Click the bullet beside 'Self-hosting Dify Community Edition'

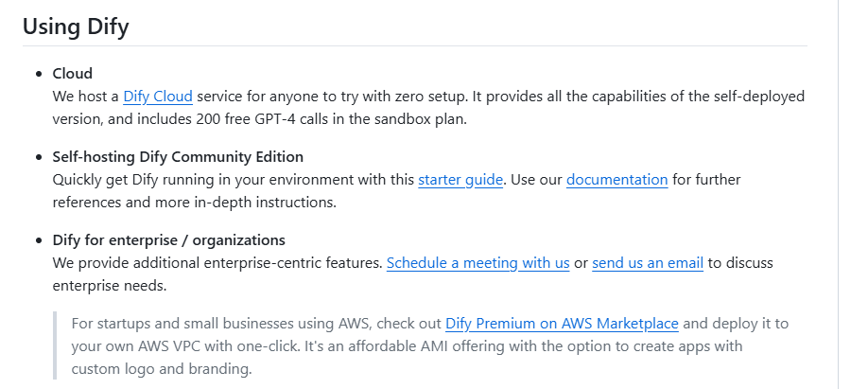pos(40,157)
